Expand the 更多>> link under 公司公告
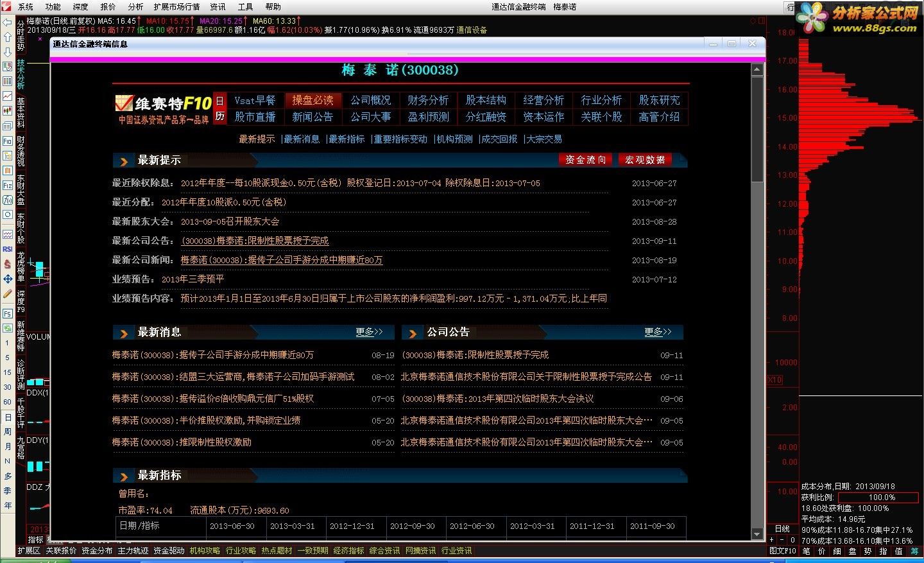Image resolution: width=924 pixels, height=563 pixels. 658,332
